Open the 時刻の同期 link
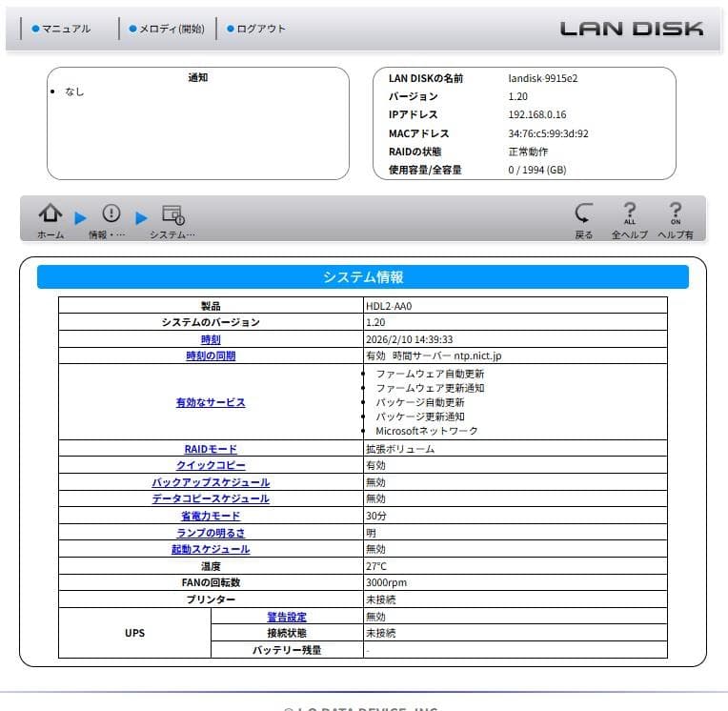The width and height of the screenshot is (728, 711). (211, 355)
